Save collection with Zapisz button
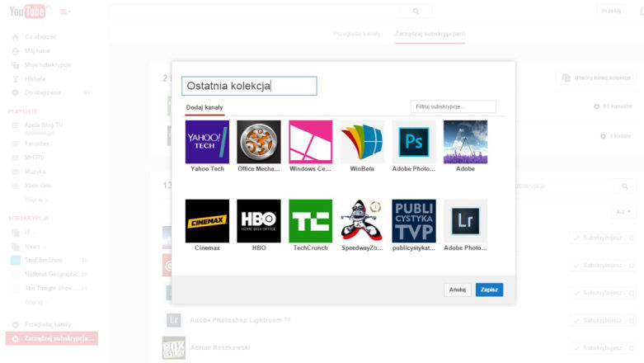 tap(489, 290)
